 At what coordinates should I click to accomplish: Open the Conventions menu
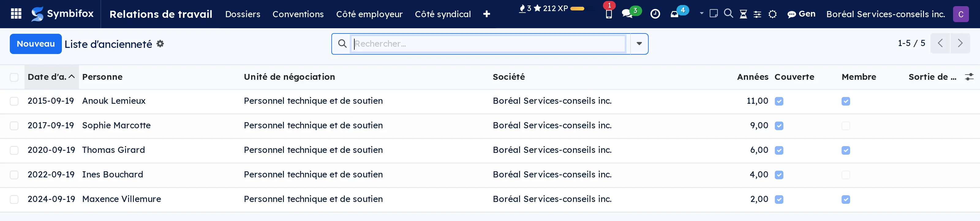(298, 14)
